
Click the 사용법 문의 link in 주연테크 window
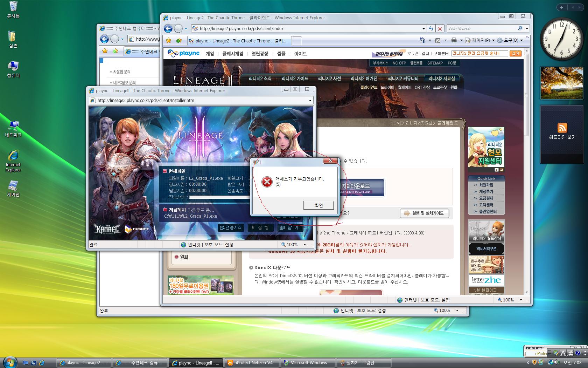121,72
